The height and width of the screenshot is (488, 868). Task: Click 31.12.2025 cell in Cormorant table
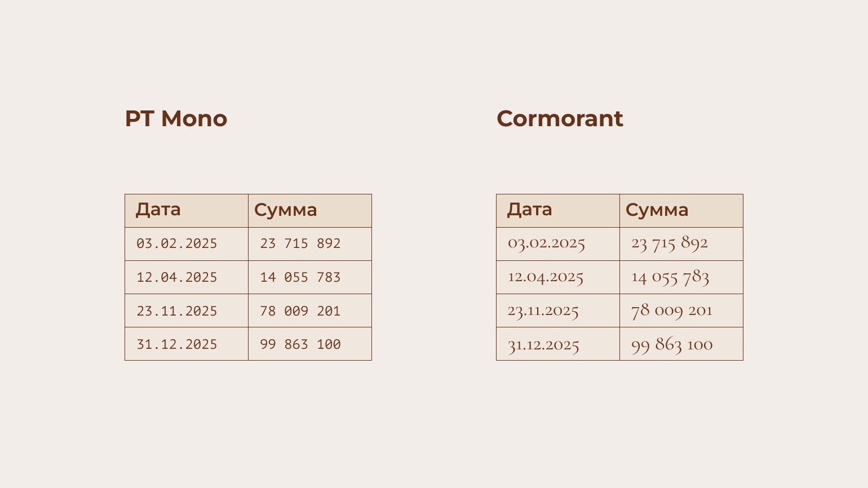click(543, 344)
